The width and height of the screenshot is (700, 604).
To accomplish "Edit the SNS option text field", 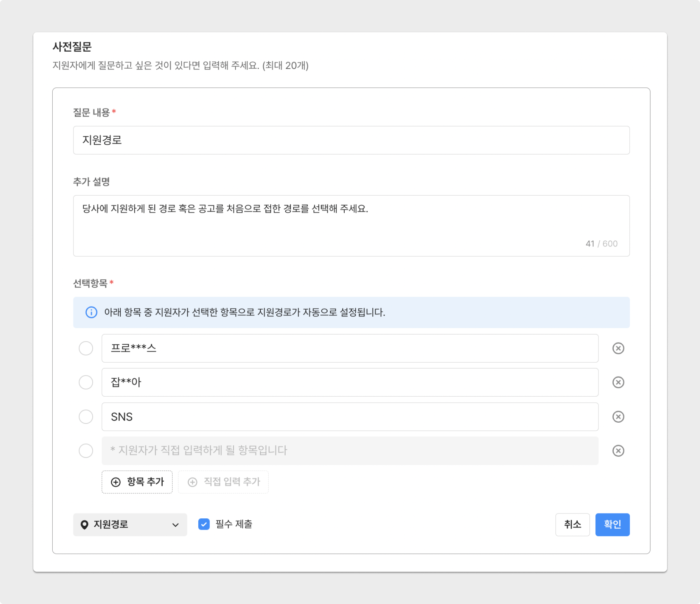I will (x=349, y=416).
